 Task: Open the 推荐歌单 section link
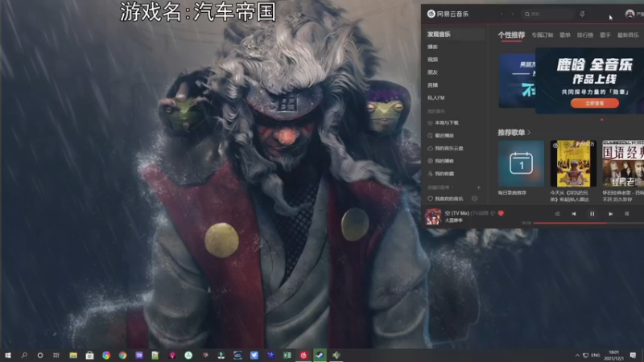514,133
